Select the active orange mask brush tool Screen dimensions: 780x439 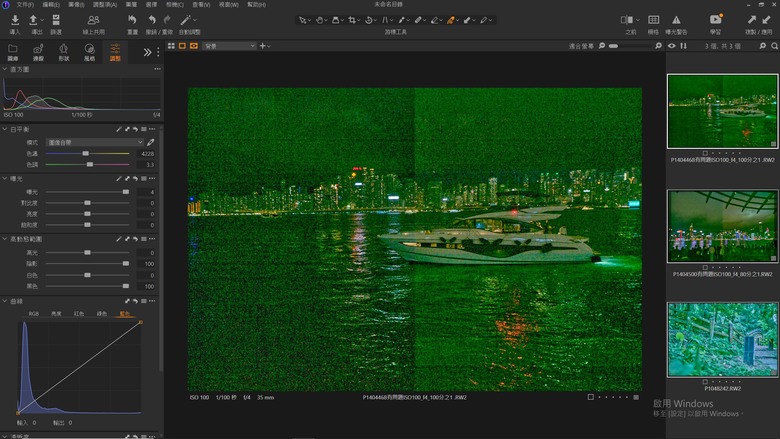(x=451, y=20)
